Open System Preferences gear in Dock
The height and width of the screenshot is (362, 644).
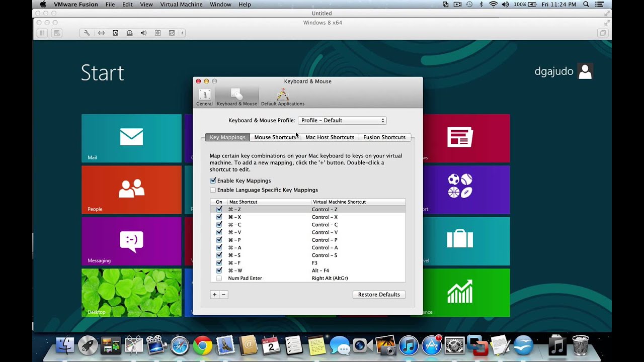tap(454, 345)
